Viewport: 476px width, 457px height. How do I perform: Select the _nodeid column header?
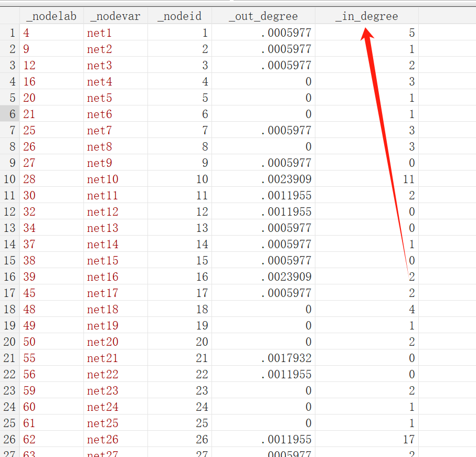click(179, 16)
